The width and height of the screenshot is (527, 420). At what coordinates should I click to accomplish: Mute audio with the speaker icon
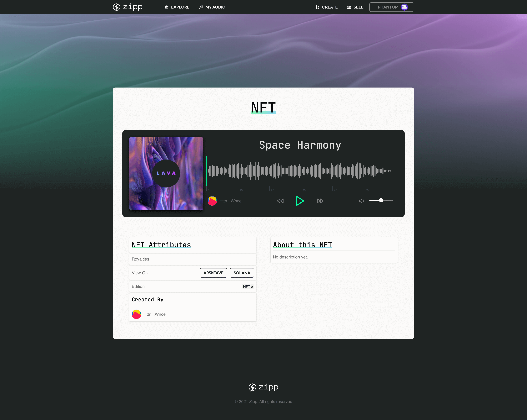click(x=361, y=201)
